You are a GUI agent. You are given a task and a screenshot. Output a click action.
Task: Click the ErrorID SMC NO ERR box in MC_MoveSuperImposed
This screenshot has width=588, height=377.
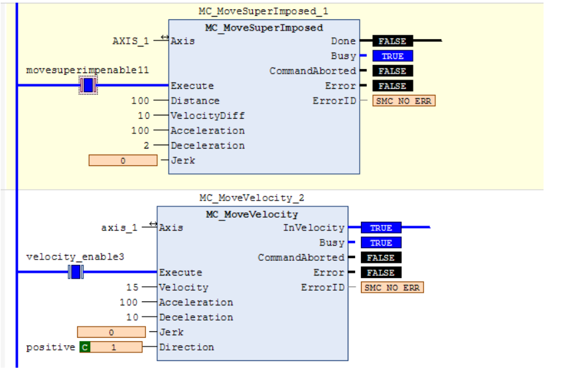[404, 100]
